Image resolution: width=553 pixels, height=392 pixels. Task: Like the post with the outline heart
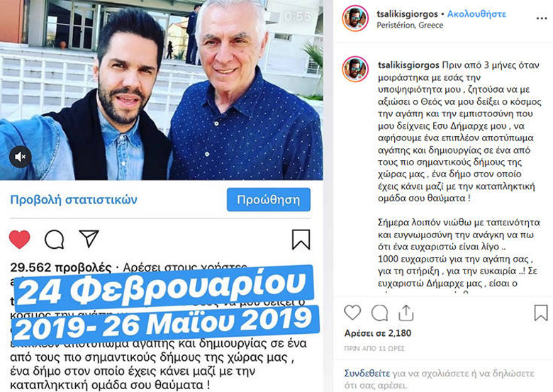(x=352, y=313)
